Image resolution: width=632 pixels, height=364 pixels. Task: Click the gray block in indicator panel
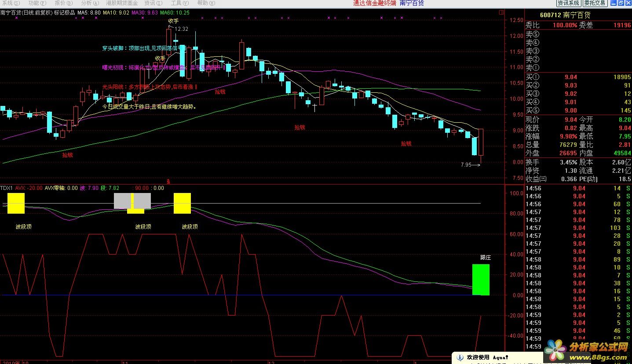coord(132,201)
